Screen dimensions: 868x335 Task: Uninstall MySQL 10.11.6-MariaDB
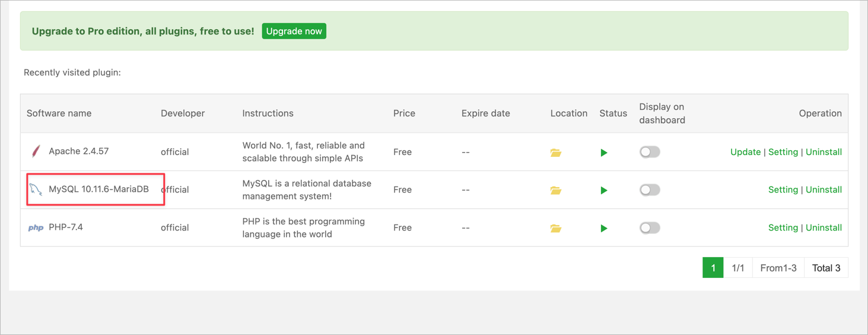tap(824, 190)
